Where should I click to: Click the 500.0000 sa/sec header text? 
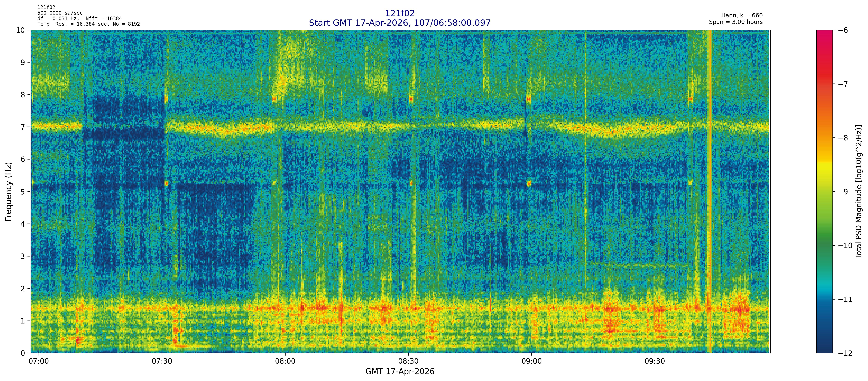(x=60, y=13)
